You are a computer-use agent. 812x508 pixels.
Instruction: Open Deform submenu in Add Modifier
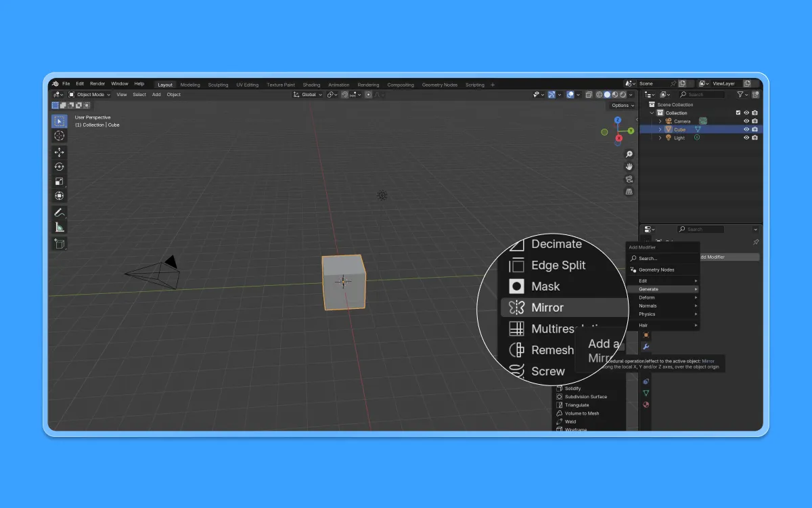coord(663,297)
